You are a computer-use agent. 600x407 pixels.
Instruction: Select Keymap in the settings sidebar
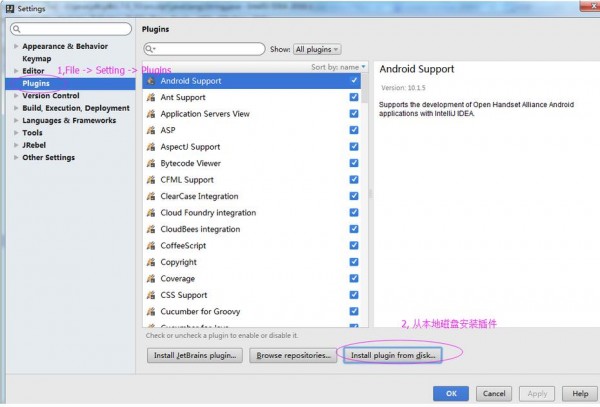(36, 58)
